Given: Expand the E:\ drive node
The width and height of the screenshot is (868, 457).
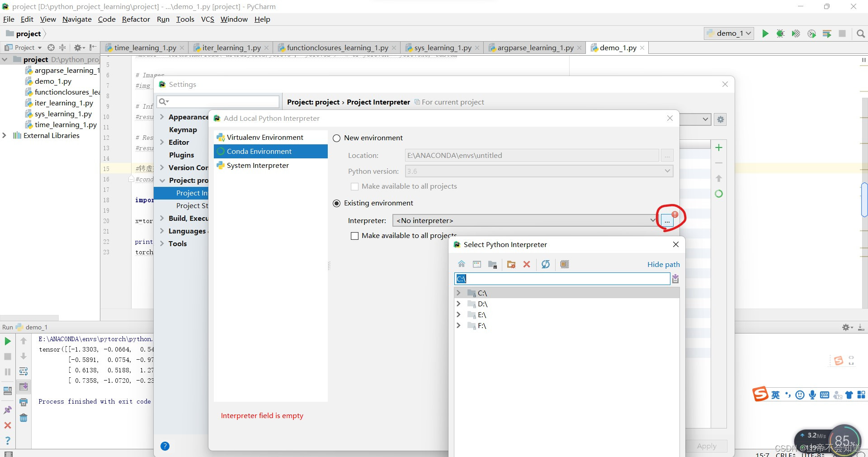Looking at the screenshot, I should [x=458, y=314].
